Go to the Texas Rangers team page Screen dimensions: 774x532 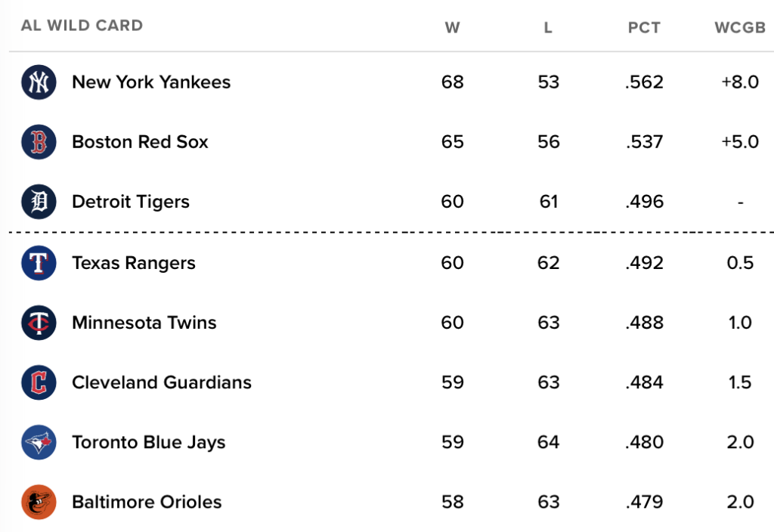click(x=134, y=263)
